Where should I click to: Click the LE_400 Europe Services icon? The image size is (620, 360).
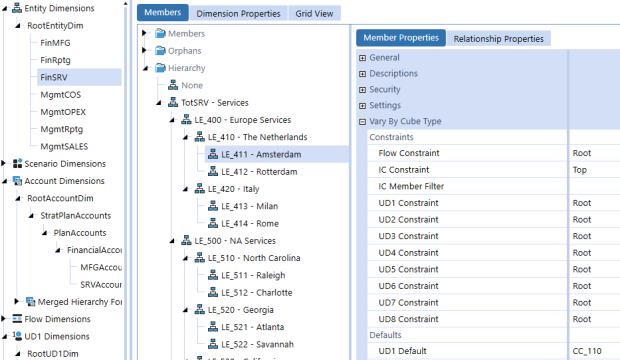point(186,119)
